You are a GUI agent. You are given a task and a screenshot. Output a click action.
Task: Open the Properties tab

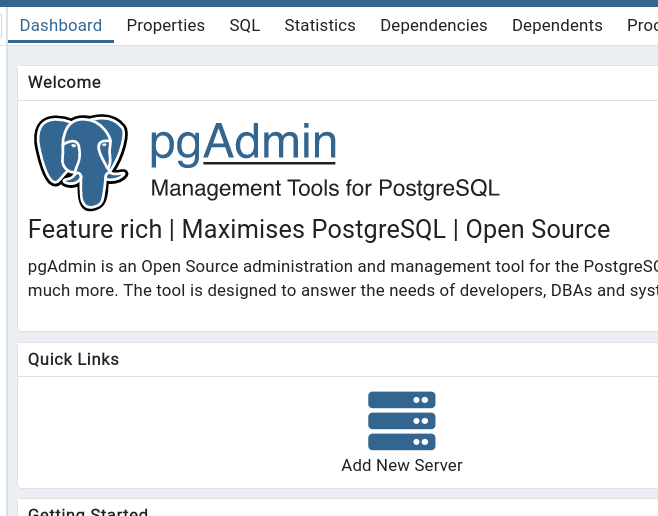[x=165, y=25]
